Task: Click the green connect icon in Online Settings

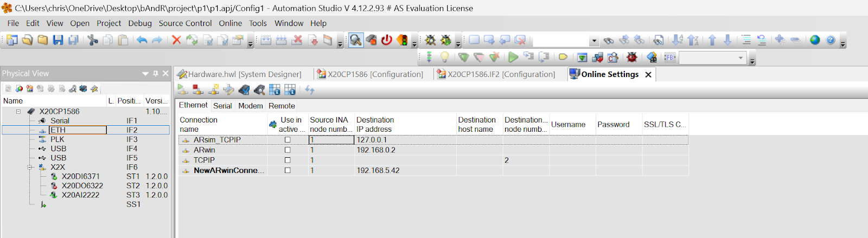Action: [x=182, y=90]
